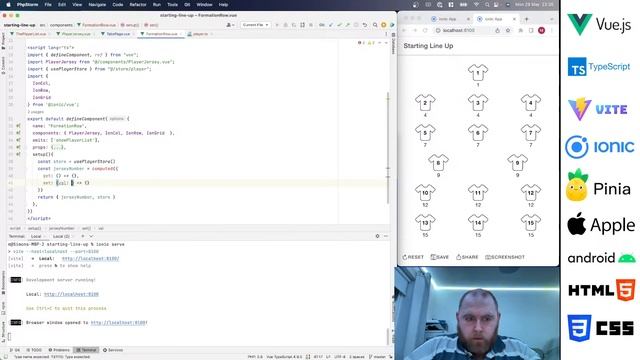Click the PhpStorm toolbar search magnifier icon
Image resolution: width=640 pixels, height=360 pixels.
[x=375, y=25]
